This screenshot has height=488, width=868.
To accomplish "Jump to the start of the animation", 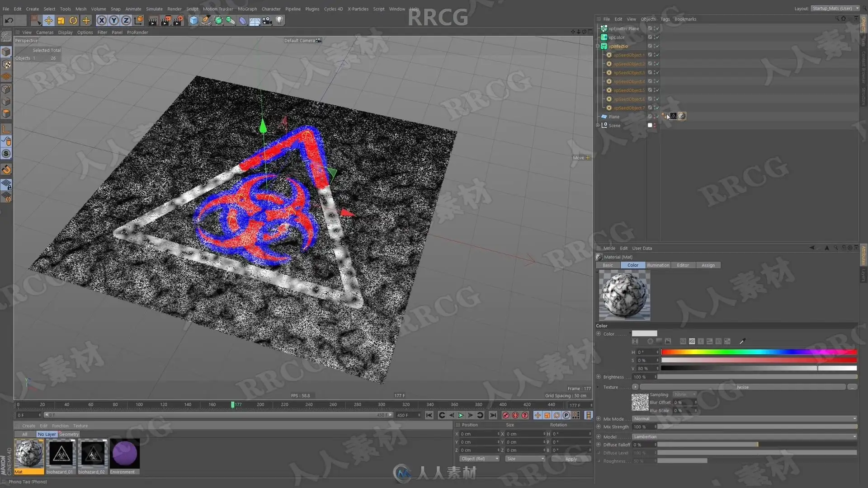I will point(429,415).
